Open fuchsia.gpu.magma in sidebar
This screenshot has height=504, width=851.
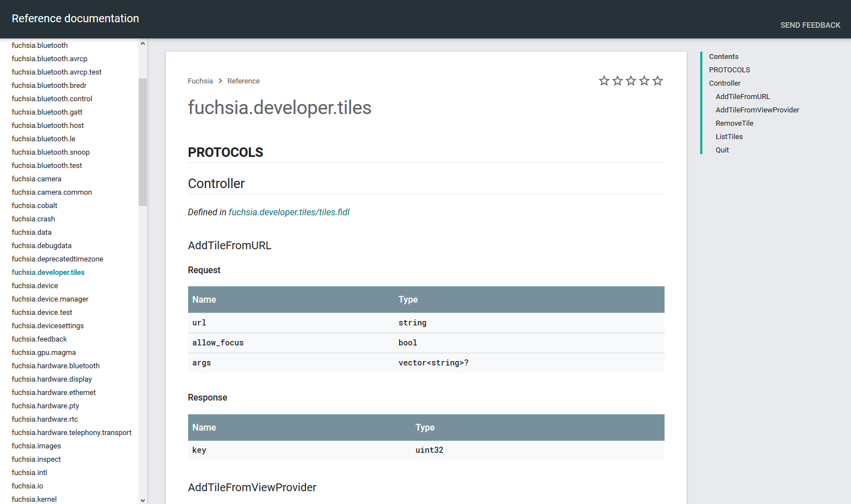[x=43, y=352]
